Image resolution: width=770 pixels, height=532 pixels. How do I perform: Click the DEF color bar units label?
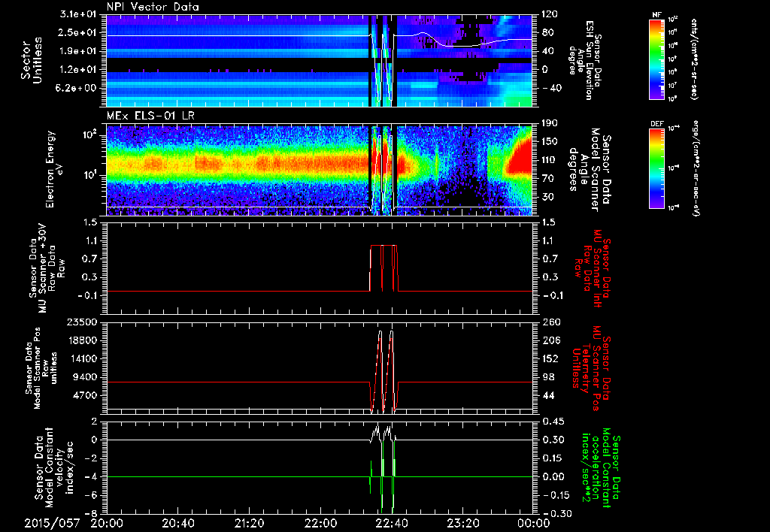(696, 168)
